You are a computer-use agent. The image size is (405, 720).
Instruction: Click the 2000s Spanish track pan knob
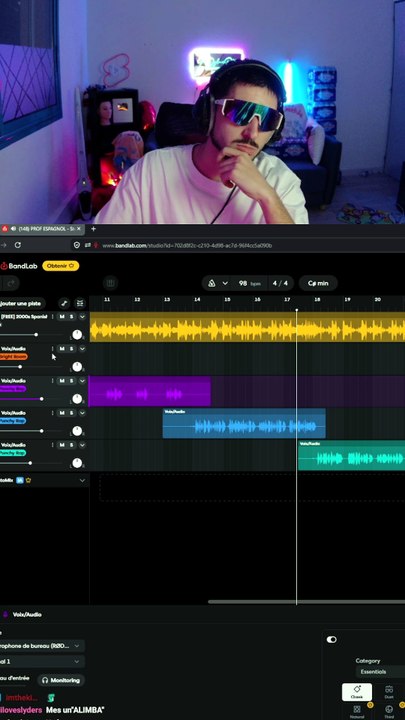click(77, 335)
